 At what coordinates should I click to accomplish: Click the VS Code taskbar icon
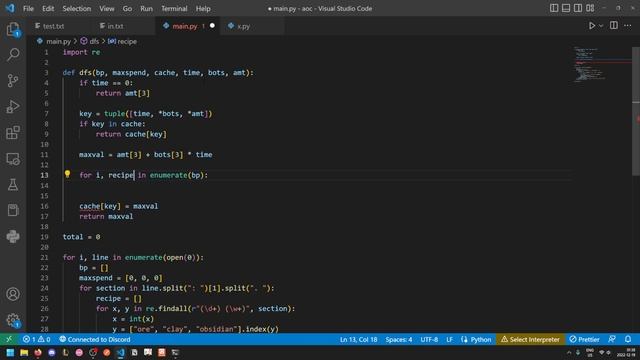pyautogui.click(x=120, y=353)
